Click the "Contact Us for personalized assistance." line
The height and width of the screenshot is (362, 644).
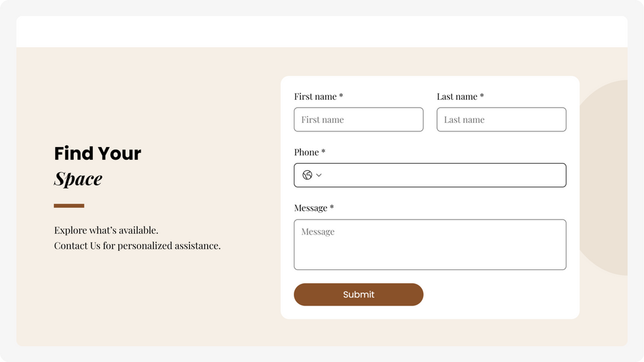pyautogui.click(x=137, y=246)
